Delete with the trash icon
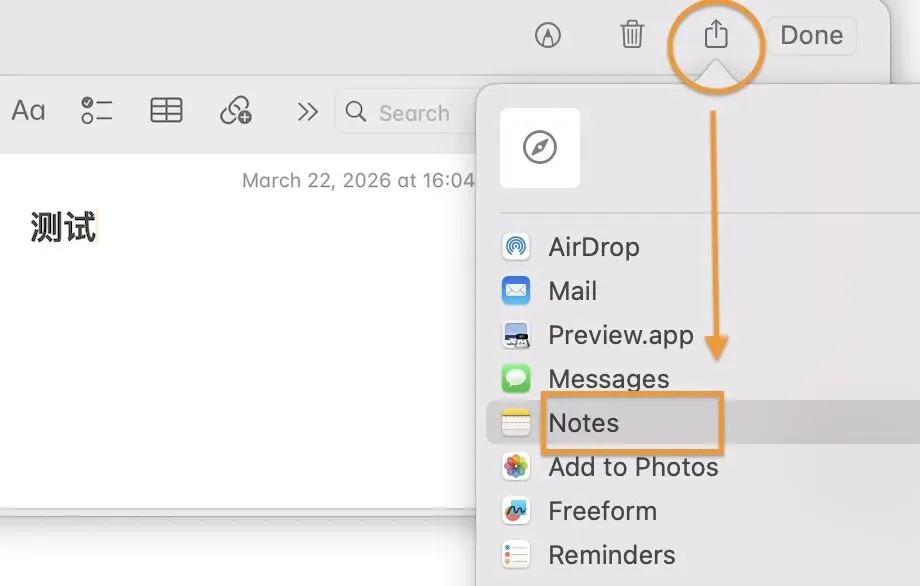This screenshot has height=586, width=920. point(632,34)
